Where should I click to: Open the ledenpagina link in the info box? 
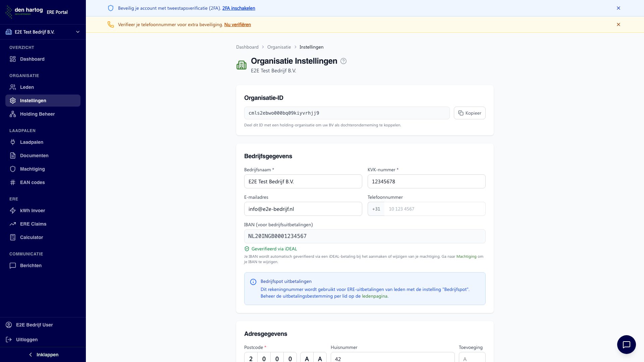pos(375,296)
